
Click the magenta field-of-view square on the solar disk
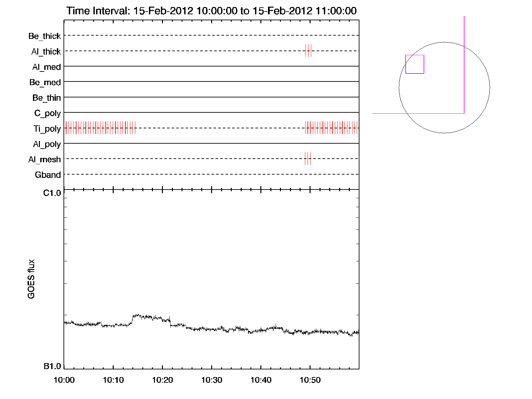415,64
